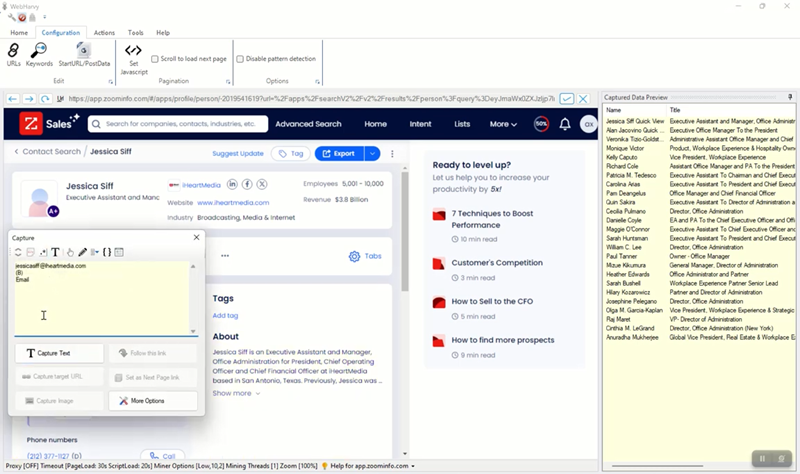Open the Tools ribbon tab

click(x=135, y=33)
